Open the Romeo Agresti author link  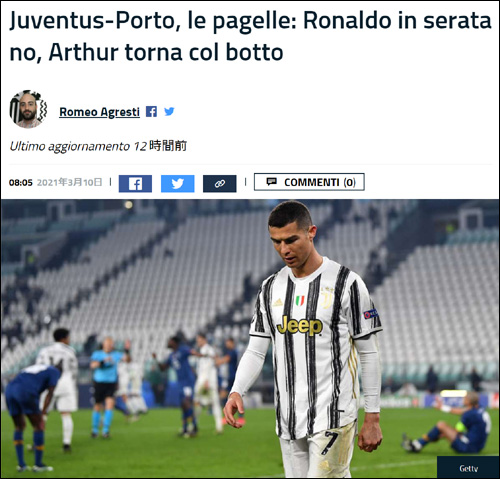pos(99,112)
